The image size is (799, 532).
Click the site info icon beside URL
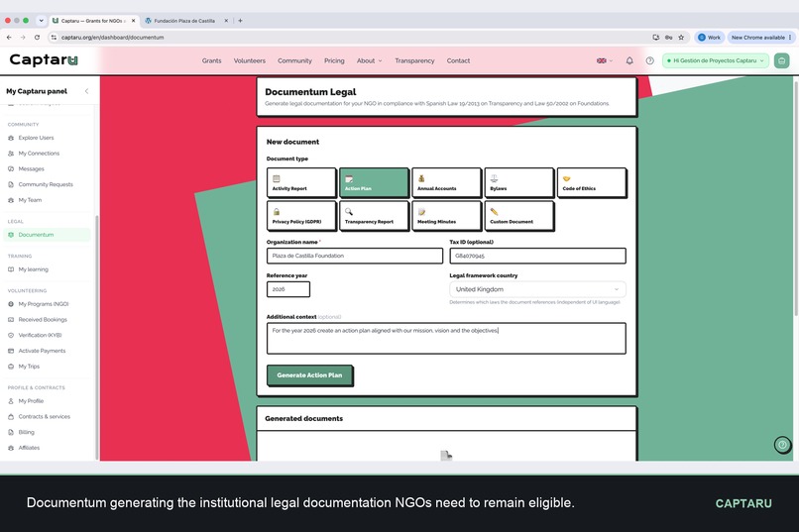point(54,38)
